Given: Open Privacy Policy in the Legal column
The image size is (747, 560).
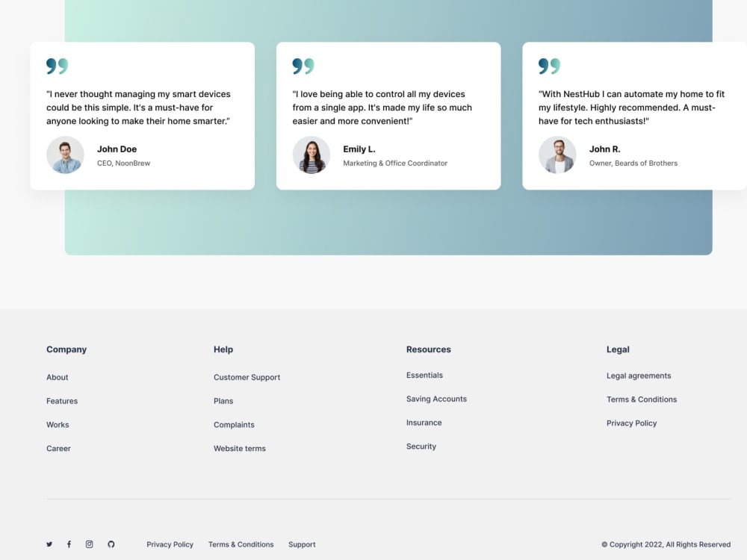Looking at the screenshot, I should 631,423.
